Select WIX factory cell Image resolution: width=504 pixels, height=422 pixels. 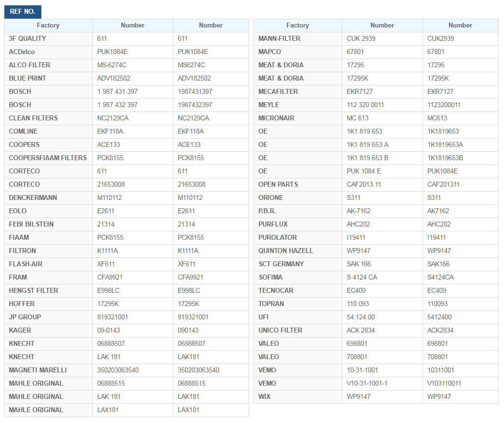[298, 397]
